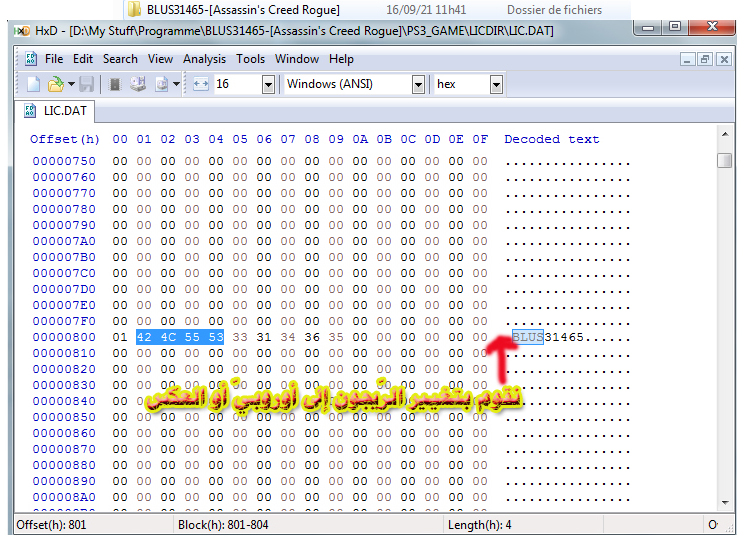Open the Tools menu
The height and width of the screenshot is (540, 745).
click(x=250, y=59)
